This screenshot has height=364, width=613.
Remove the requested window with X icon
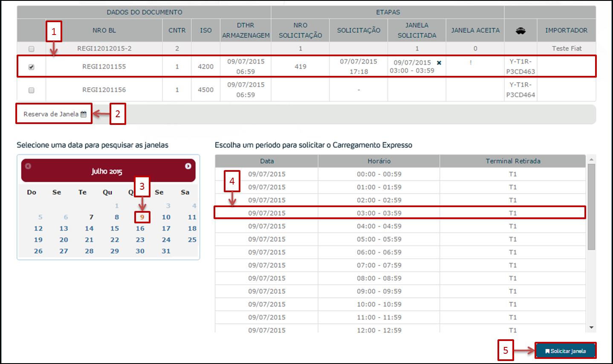tap(439, 63)
